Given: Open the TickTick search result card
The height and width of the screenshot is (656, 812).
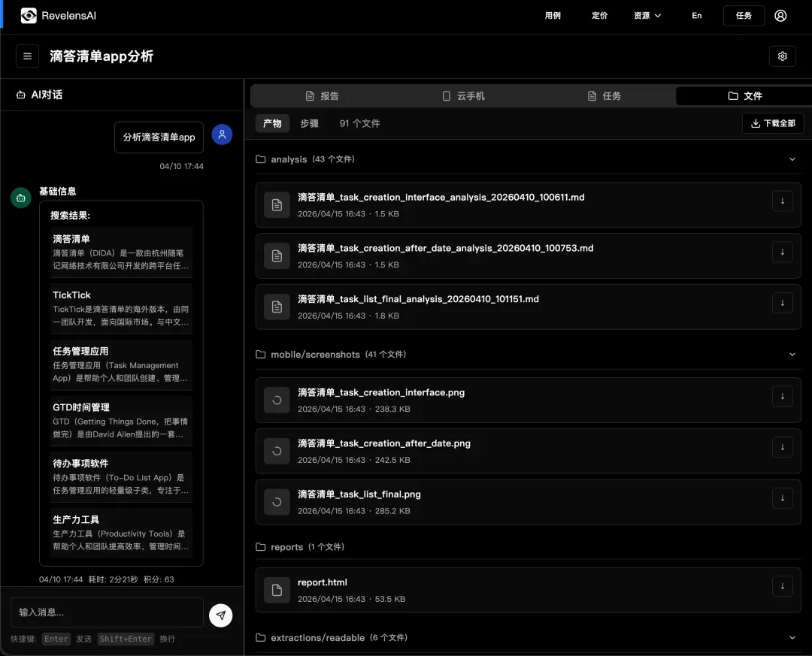Looking at the screenshot, I should (x=121, y=308).
